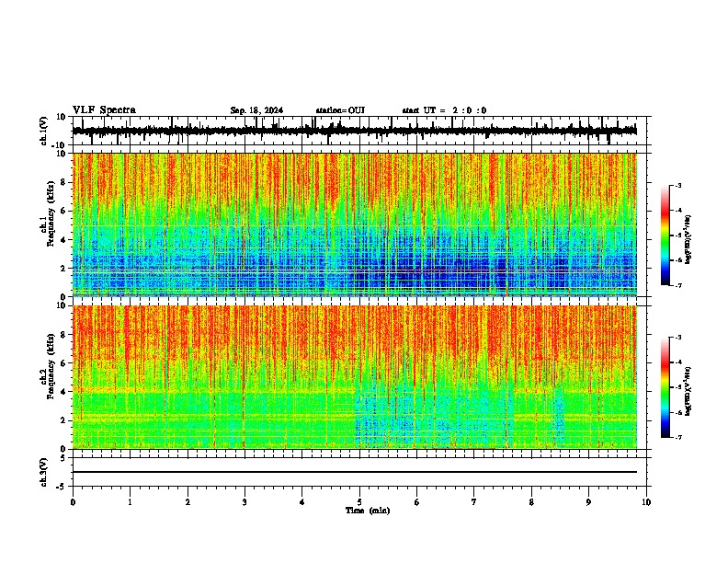Click the "ch.1(V)" axis label
This screenshot has height=563, width=728.
[x=44, y=131]
